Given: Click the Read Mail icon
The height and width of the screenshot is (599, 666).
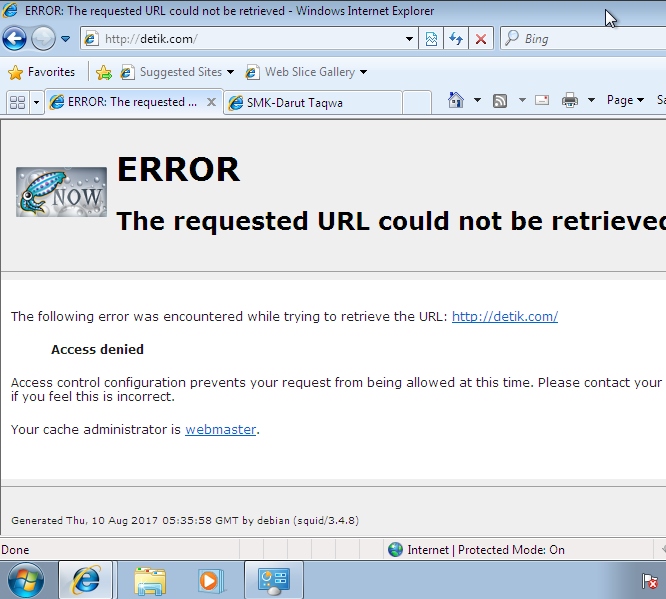Looking at the screenshot, I should [542, 100].
